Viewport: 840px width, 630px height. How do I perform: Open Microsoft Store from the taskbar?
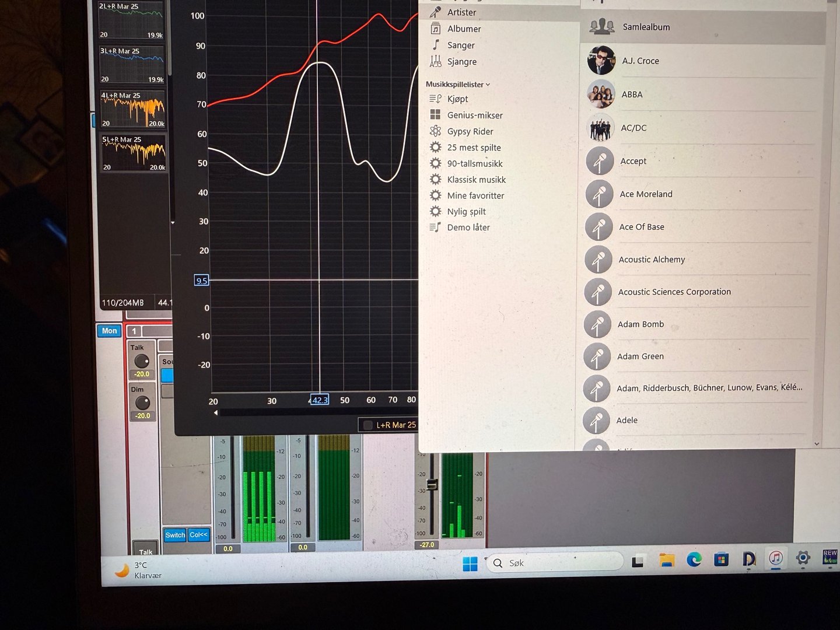tap(722, 559)
